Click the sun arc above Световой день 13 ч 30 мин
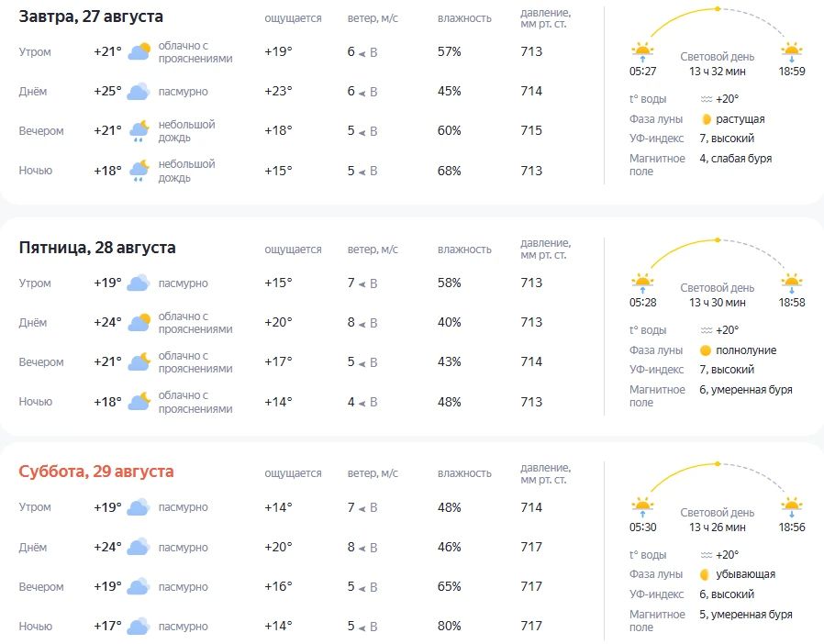 coord(718,255)
